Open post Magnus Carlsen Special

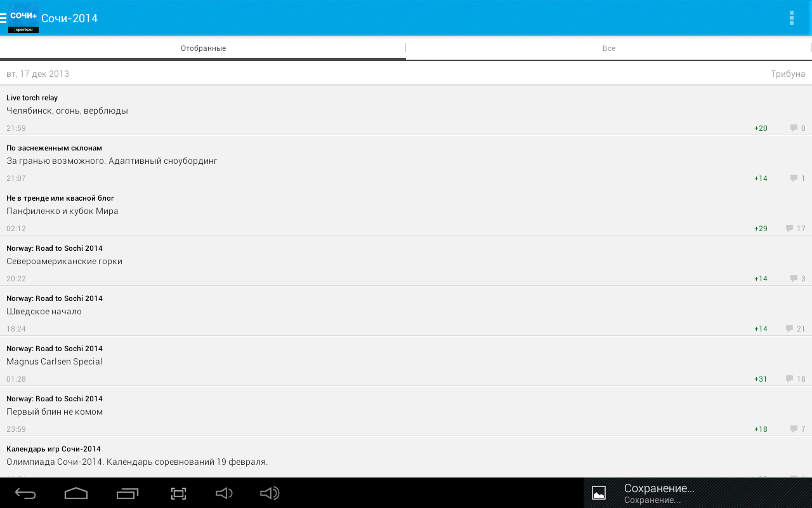406,361
